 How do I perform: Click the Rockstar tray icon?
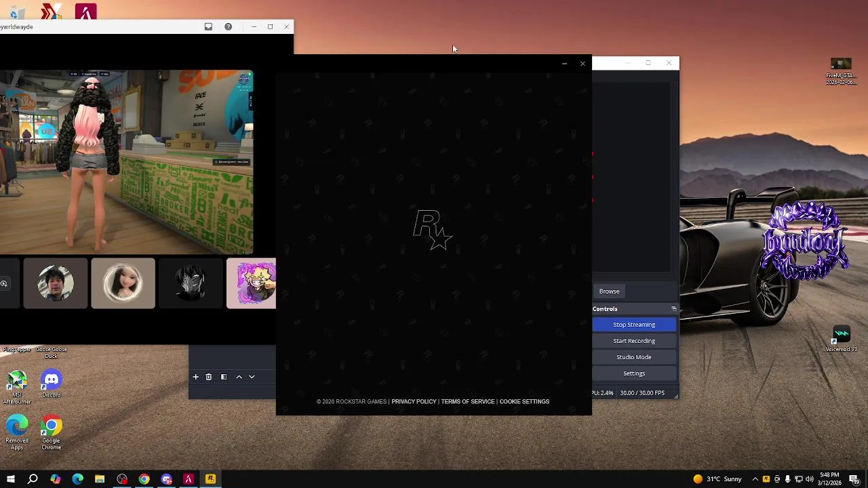tap(766, 479)
